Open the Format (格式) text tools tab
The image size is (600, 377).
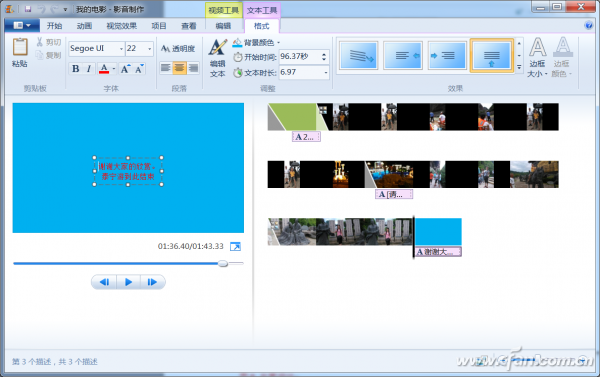coord(261,26)
